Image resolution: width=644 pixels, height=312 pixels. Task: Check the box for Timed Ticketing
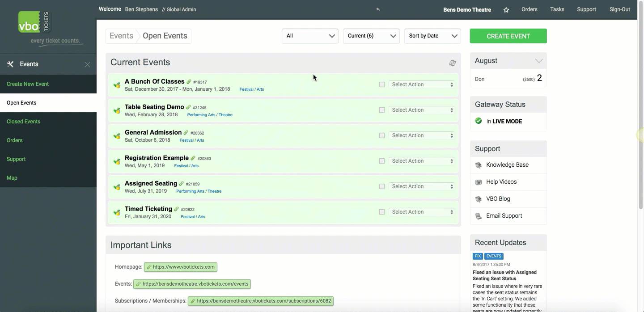pos(382,212)
